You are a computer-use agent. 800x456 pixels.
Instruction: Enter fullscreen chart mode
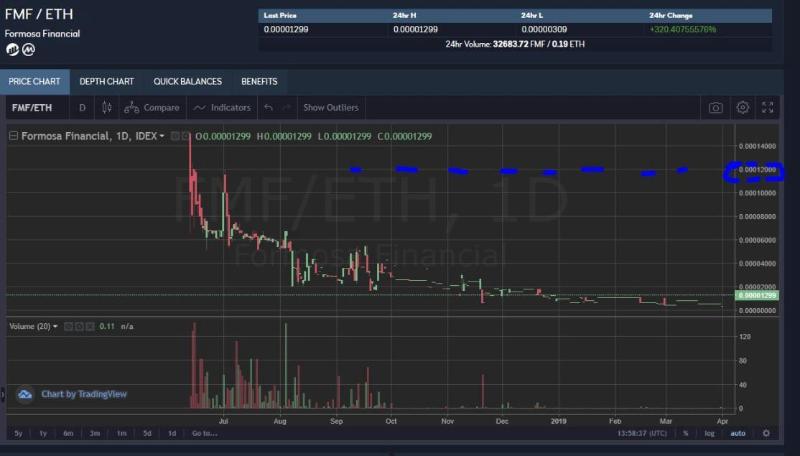[768, 107]
